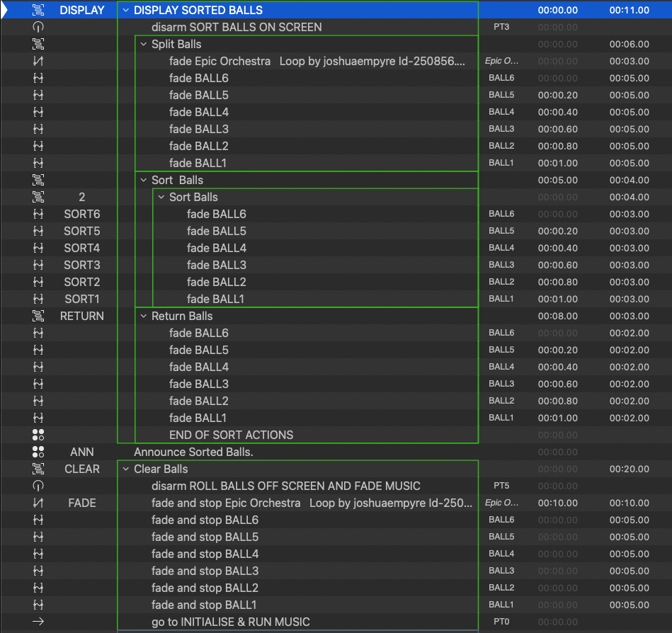This screenshot has width=672, height=633.
Task: Click the go-to arrow icon for INITIALISE & RUN MUSIC
Action: pos(38,622)
